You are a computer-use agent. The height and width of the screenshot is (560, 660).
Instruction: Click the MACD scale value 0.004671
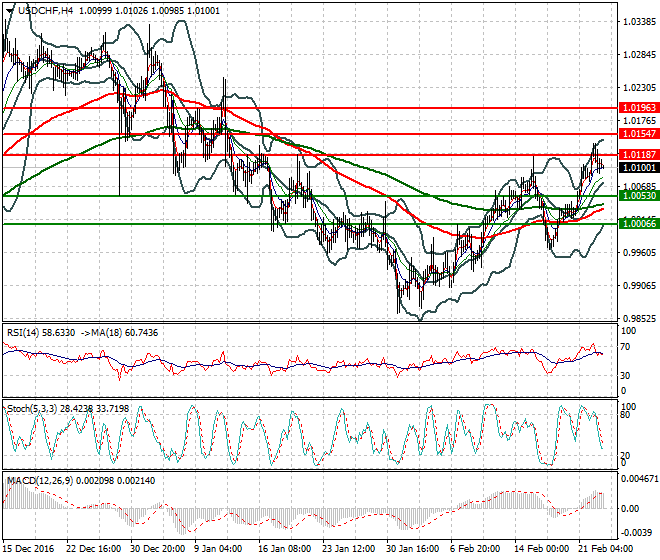point(640,479)
